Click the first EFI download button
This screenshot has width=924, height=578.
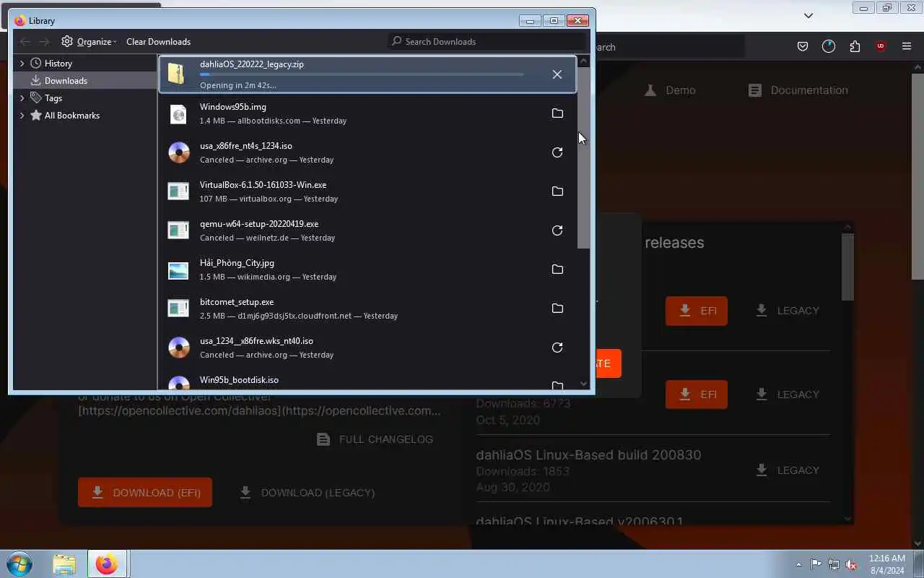(x=697, y=311)
